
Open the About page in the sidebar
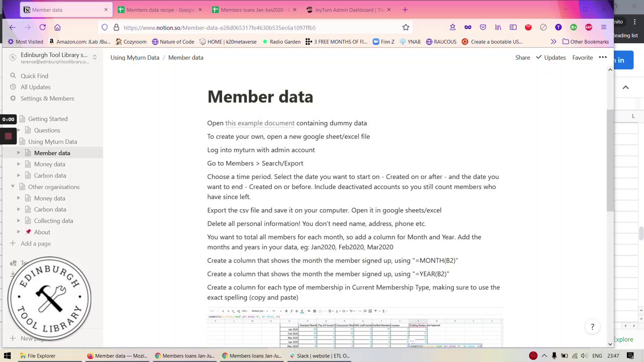(42, 232)
